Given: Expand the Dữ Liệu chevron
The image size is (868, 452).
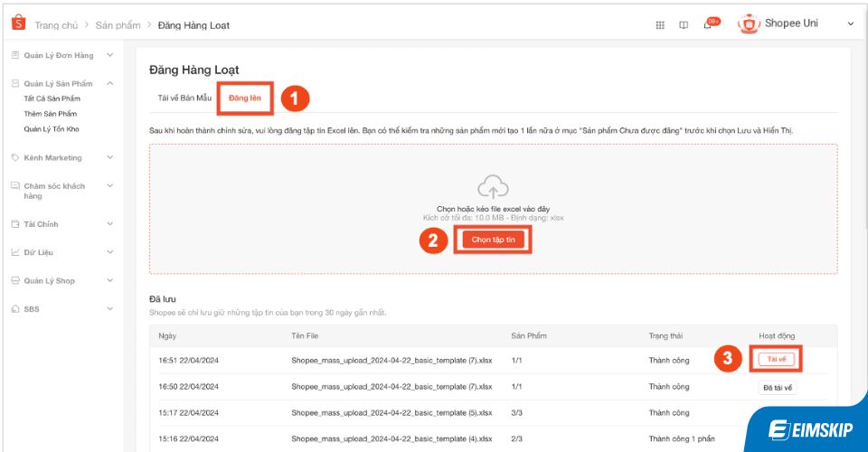Looking at the screenshot, I should click(x=110, y=251).
